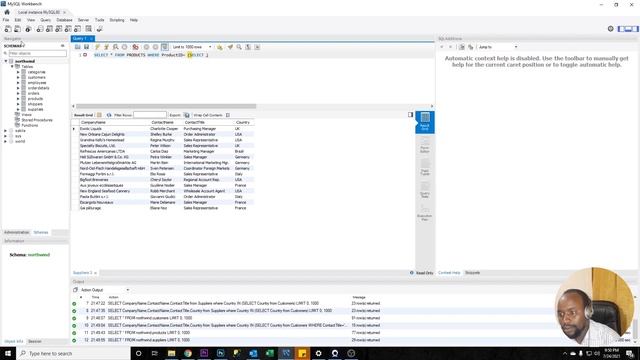The width and height of the screenshot is (640, 360).
Task: Click the query editor horizontal scrollbar
Action: click(x=166, y=106)
